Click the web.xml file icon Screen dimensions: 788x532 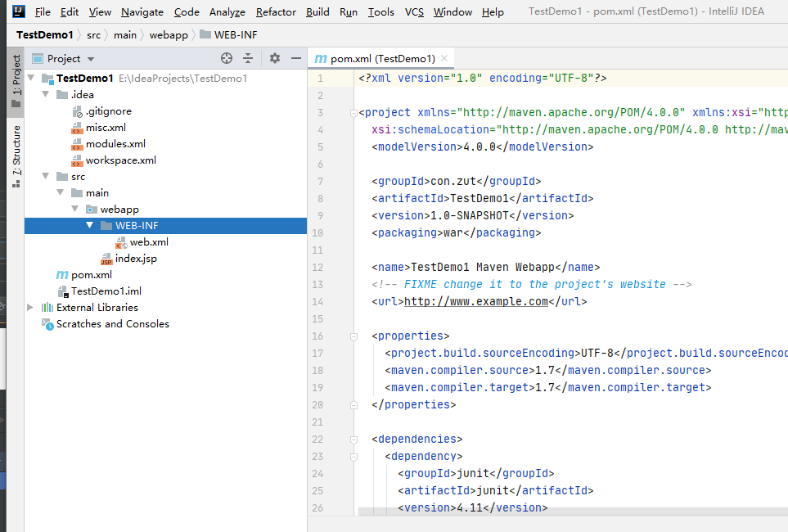[x=121, y=243]
